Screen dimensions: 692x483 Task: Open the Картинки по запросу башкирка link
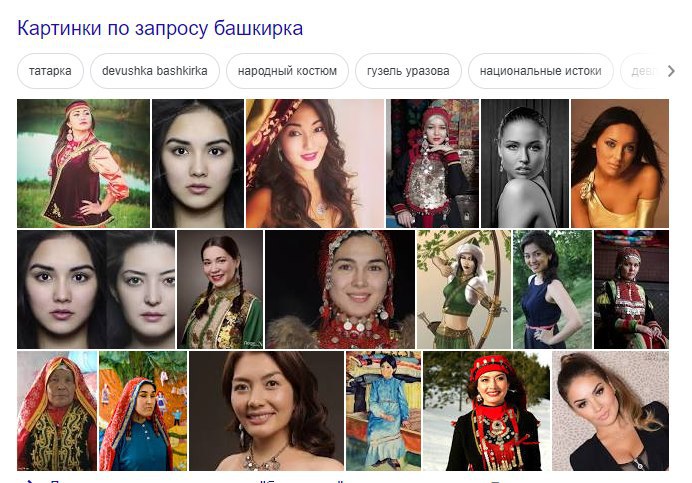point(160,28)
